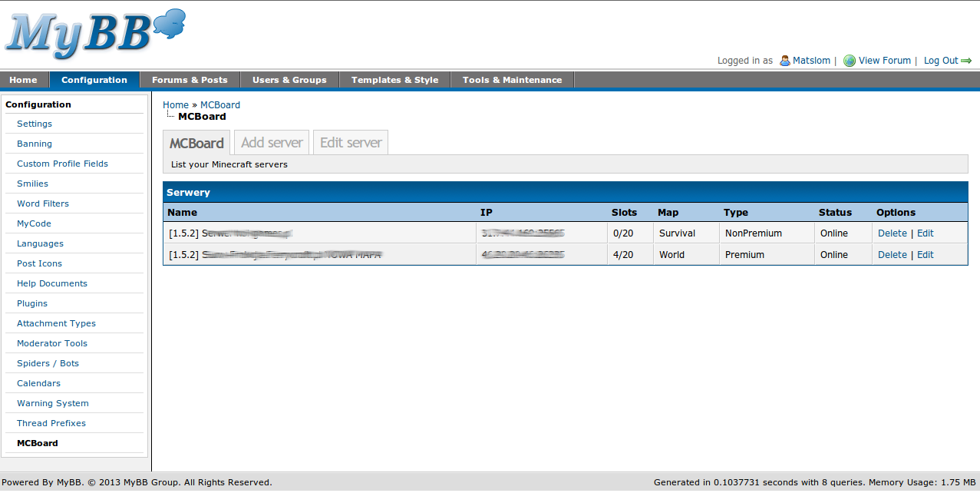Click the Home breadcrumb link
Viewport: 980px width, 493px height.
[175, 105]
